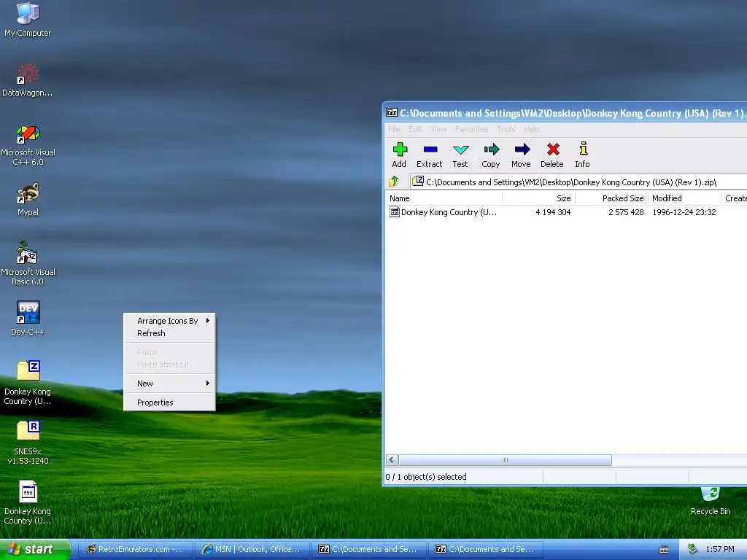The height and width of the screenshot is (560, 747).
Task: Click the '0 / 1 object(s) selected' status text
Action: click(x=426, y=477)
